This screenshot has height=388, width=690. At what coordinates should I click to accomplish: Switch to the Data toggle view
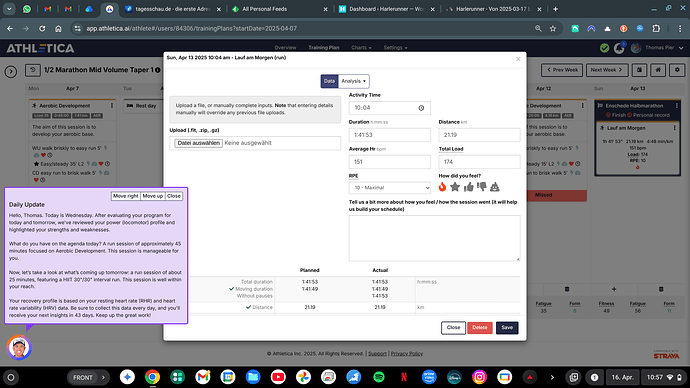point(329,81)
